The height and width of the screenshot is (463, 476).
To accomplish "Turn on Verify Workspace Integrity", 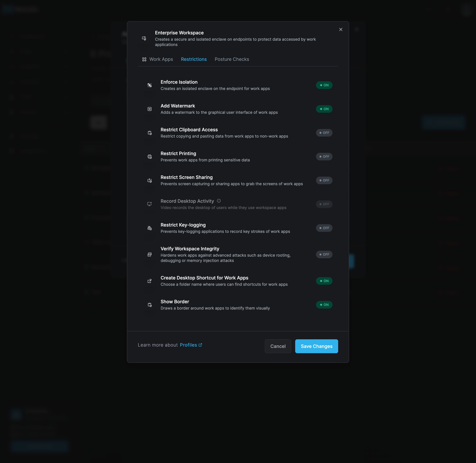I will [324, 254].
